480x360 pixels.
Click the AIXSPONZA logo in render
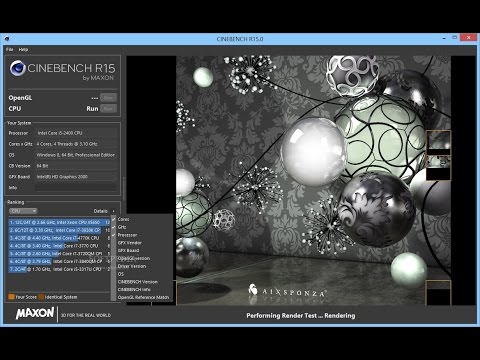click(287, 291)
